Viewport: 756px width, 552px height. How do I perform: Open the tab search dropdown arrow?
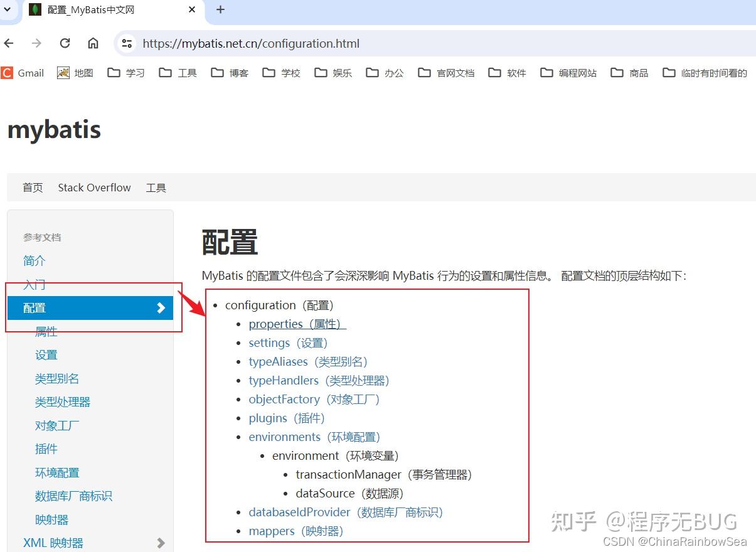coord(6,10)
